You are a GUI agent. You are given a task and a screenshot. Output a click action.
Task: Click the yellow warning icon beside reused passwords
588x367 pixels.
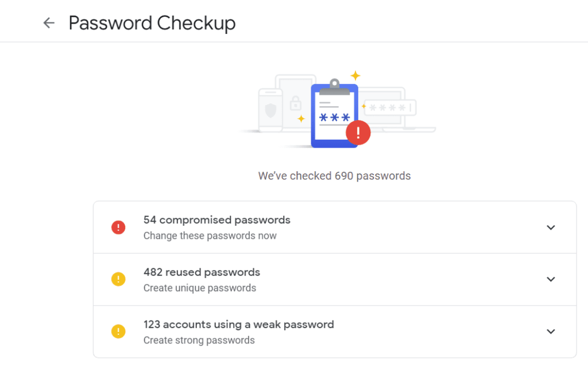(118, 280)
